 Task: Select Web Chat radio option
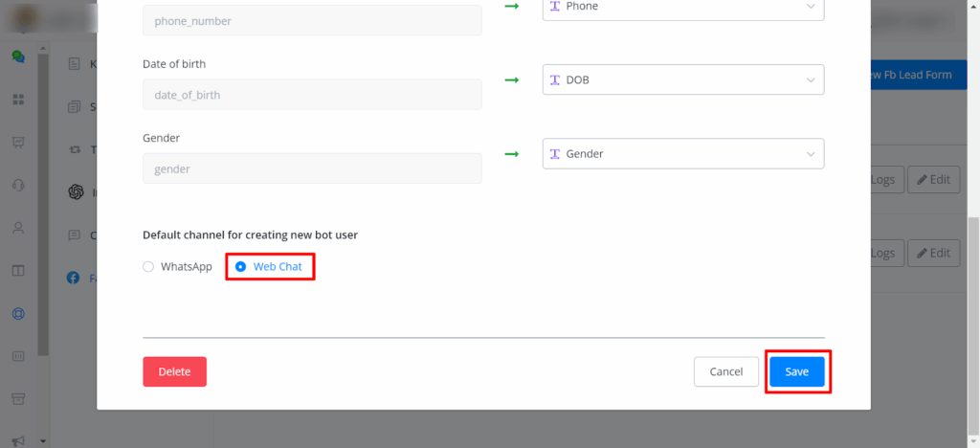(241, 267)
